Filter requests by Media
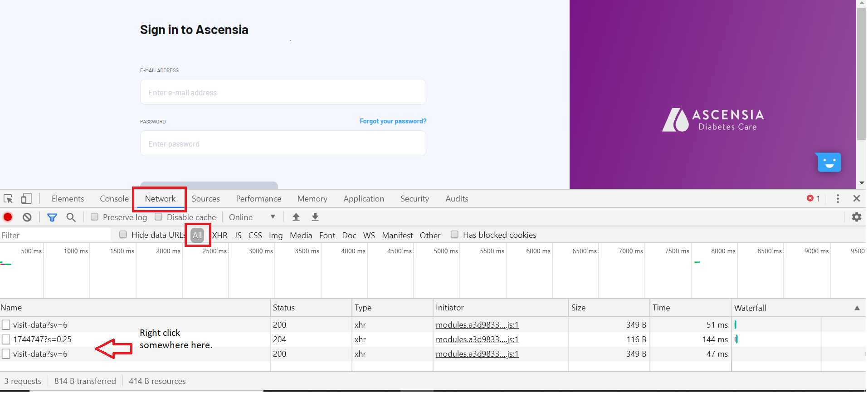Screen dimensions: 868x393 tap(301, 236)
